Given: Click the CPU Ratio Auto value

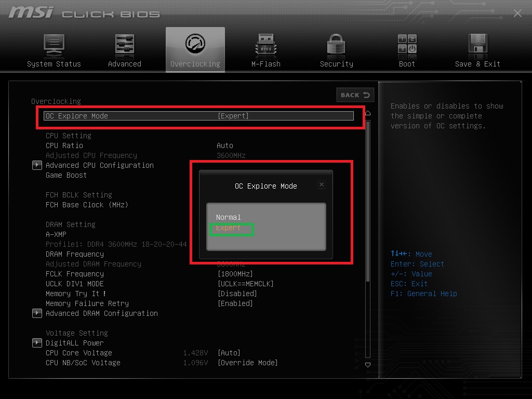Looking at the screenshot, I should pyautogui.click(x=224, y=145).
